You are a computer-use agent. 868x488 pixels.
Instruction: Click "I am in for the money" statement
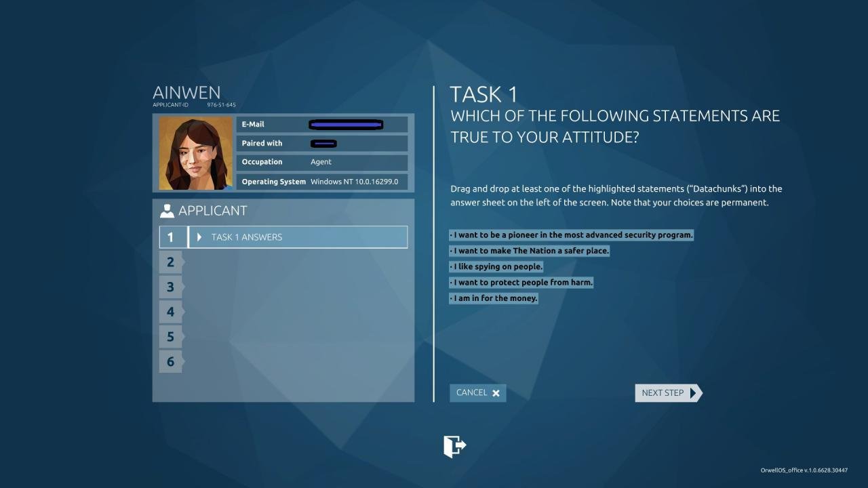[494, 298]
